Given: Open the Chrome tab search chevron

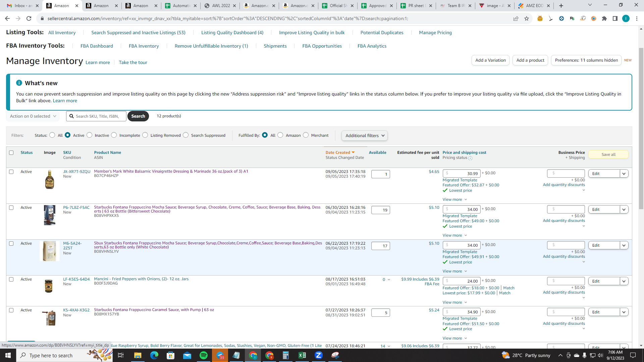Looking at the screenshot, I should (590, 5).
